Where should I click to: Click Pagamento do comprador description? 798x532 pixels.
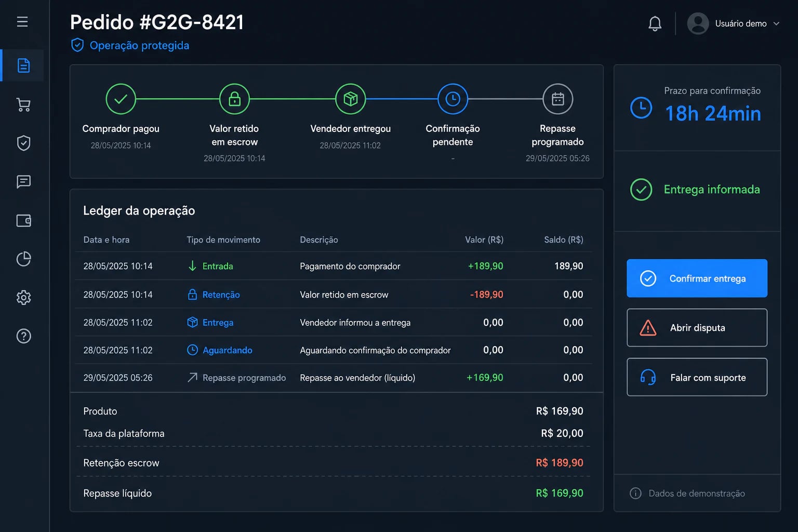(350, 266)
